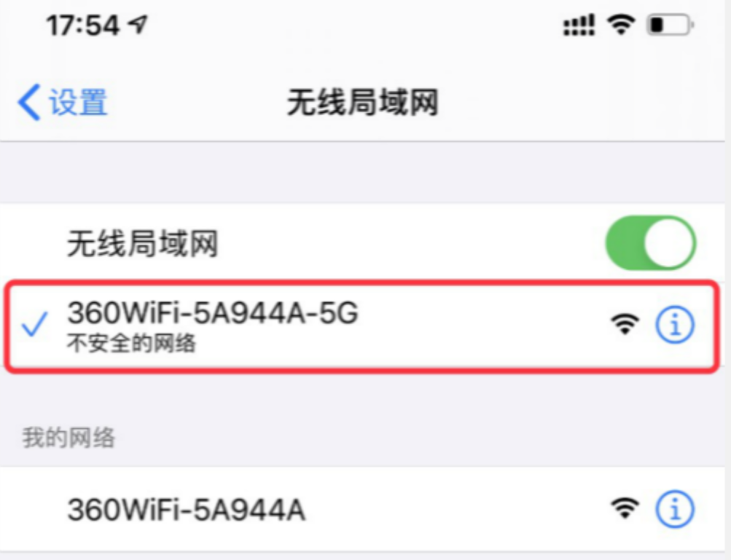Tap WiFi signal icon of 360WiFi-5A944A
731x560 pixels.
tap(625, 508)
